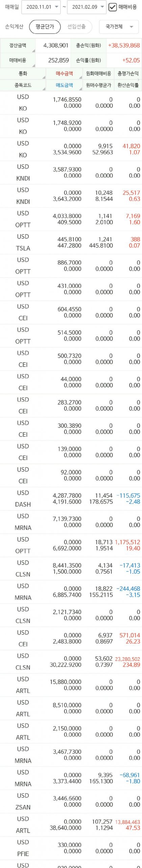This screenshot has height=868, width=142.
Task: Sort by the 매수금액 column header
Action: 64,73
